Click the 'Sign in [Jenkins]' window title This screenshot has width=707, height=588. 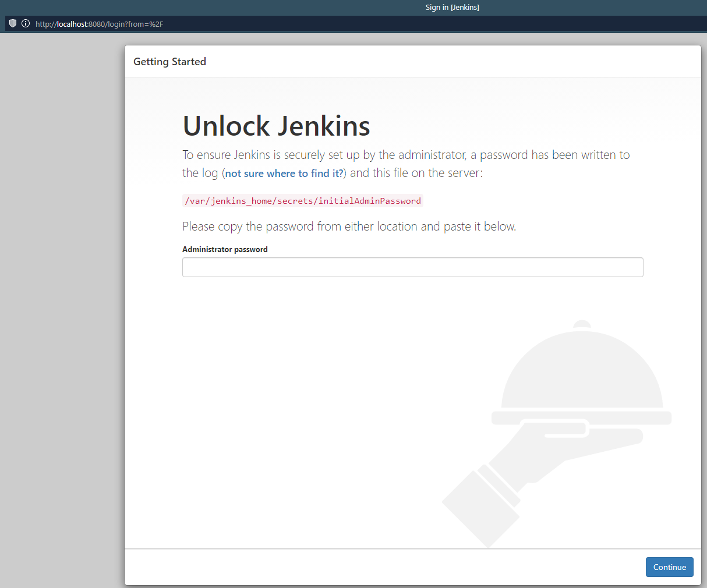pyautogui.click(x=453, y=8)
